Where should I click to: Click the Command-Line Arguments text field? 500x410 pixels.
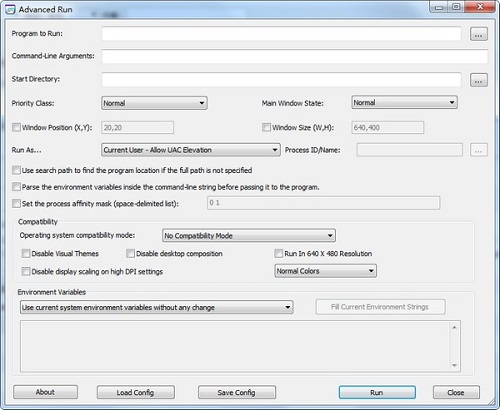pyautogui.click(x=295, y=56)
